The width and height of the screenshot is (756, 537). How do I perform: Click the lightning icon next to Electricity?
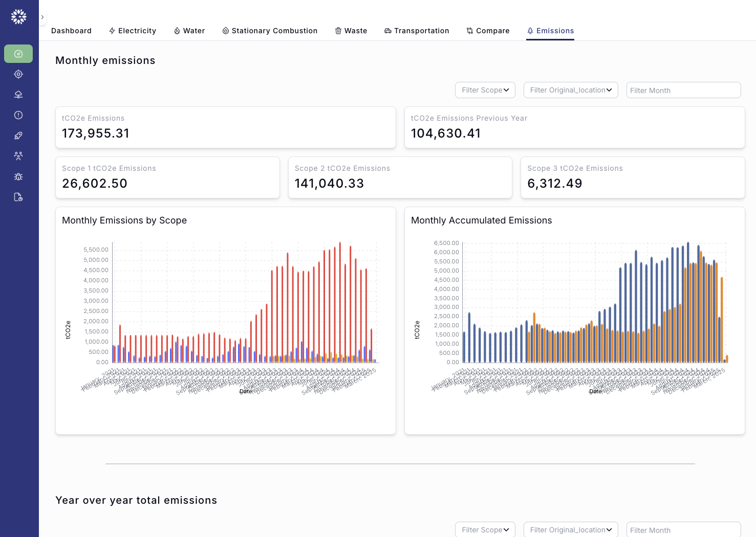(x=112, y=31)
